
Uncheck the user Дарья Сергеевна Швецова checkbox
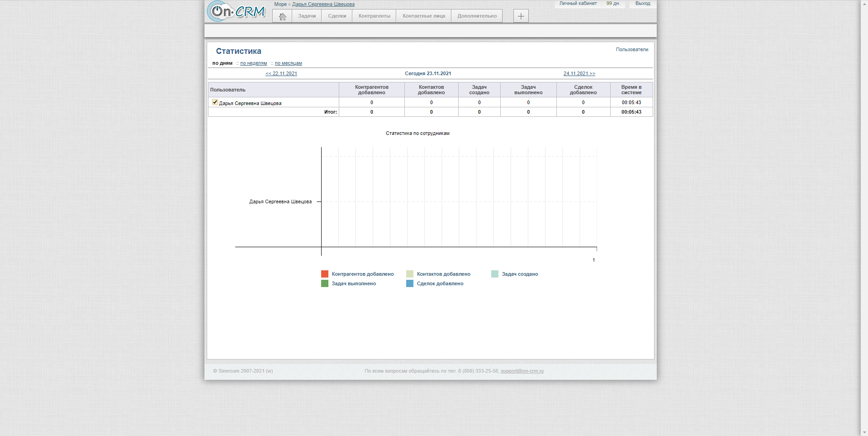click(215, 102)
